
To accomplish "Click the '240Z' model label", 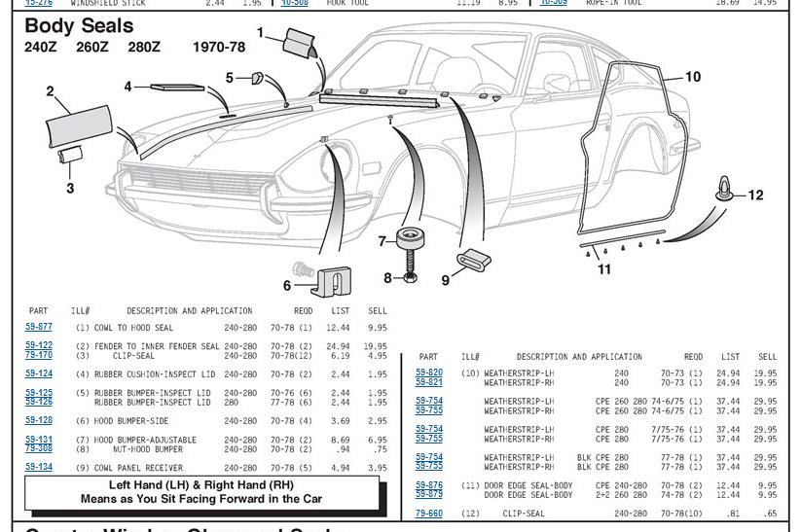I will (40, 47).
